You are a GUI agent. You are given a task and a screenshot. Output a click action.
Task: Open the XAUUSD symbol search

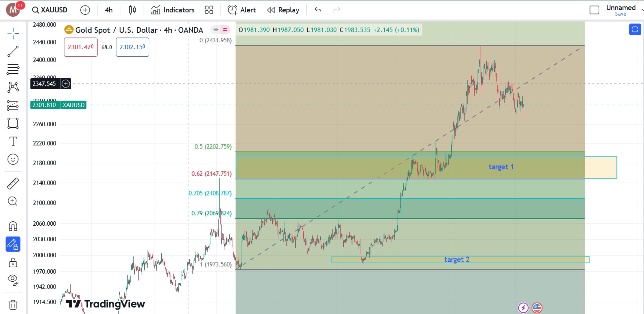click(x=50, y=10)
